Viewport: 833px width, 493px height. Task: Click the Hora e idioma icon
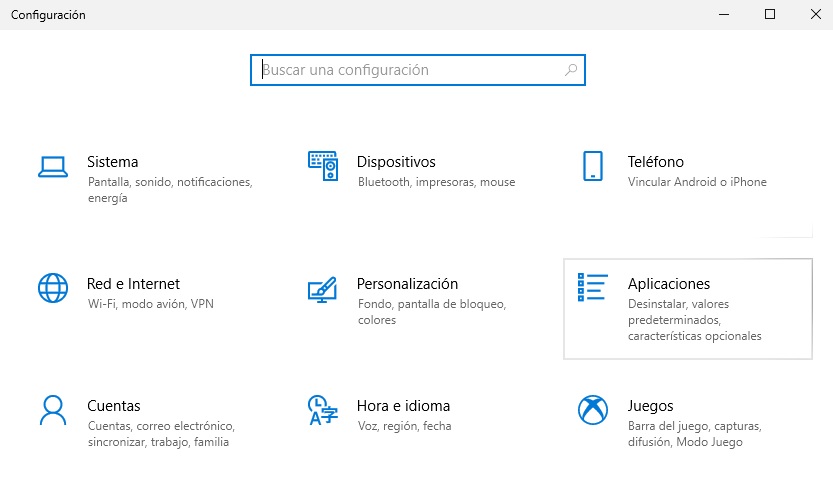323,410
